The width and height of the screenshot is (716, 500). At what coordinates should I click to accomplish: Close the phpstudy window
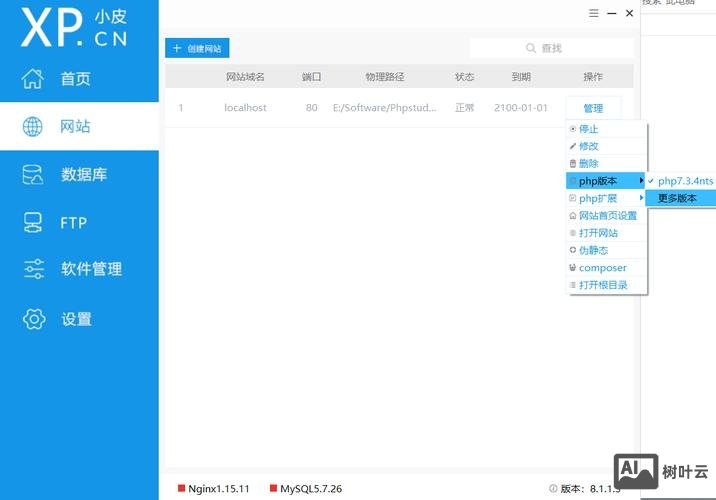pyautogui.click(x=629, y=13)
